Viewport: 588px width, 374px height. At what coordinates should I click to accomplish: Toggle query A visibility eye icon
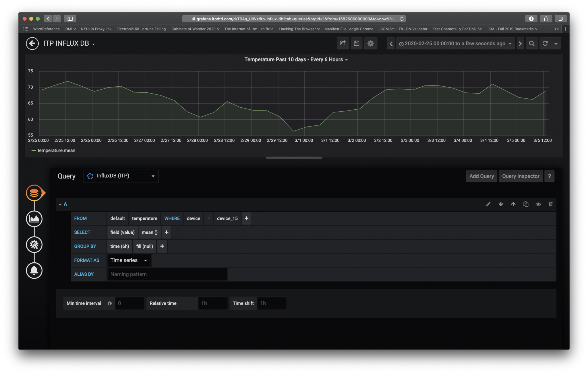pos(538,204)
